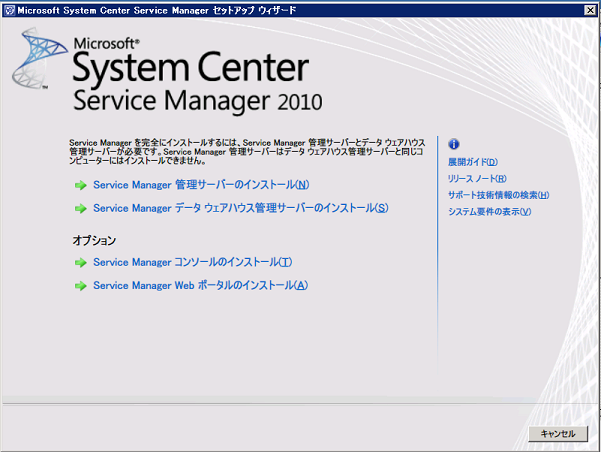Click the green arrow beside Web ポータルのインストール
This screenshot has width=601, height=452.
(81, 286)
